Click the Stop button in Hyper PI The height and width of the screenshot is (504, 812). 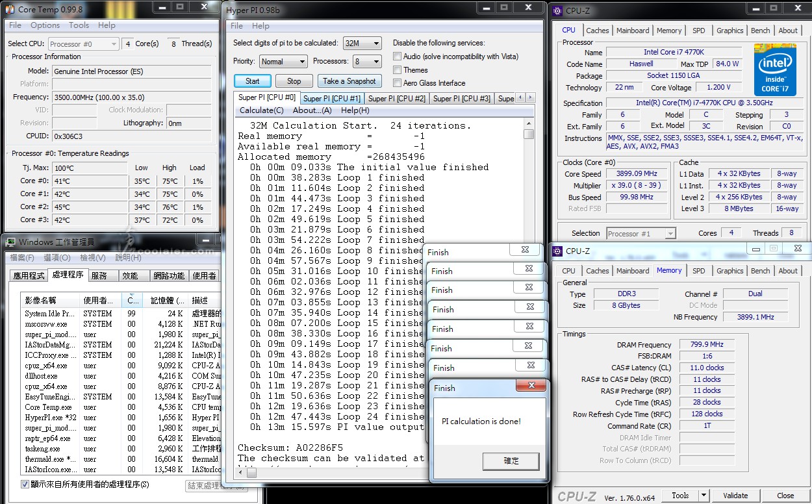294,81
